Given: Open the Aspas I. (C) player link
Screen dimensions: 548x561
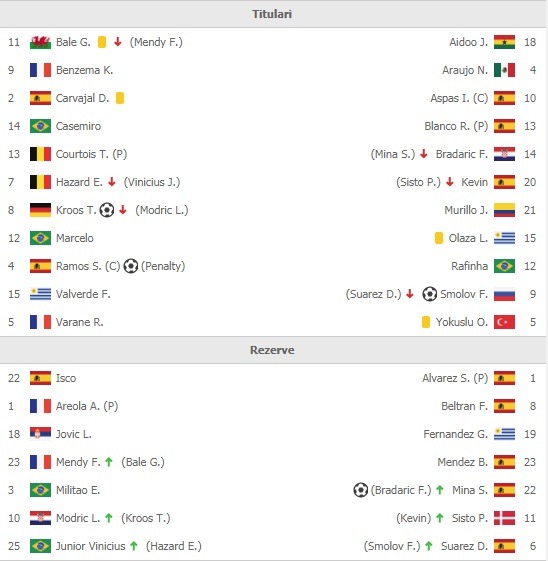Looking at the screenshot, I should pyautogui.click(x=459, y=98).
